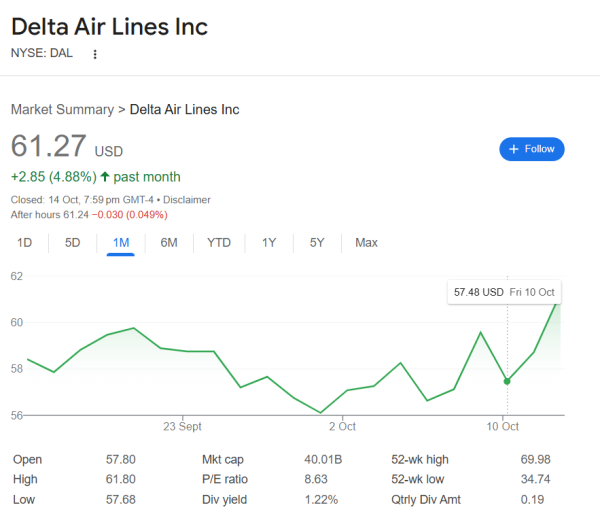Click the Follow button

[x=532, y=149]
